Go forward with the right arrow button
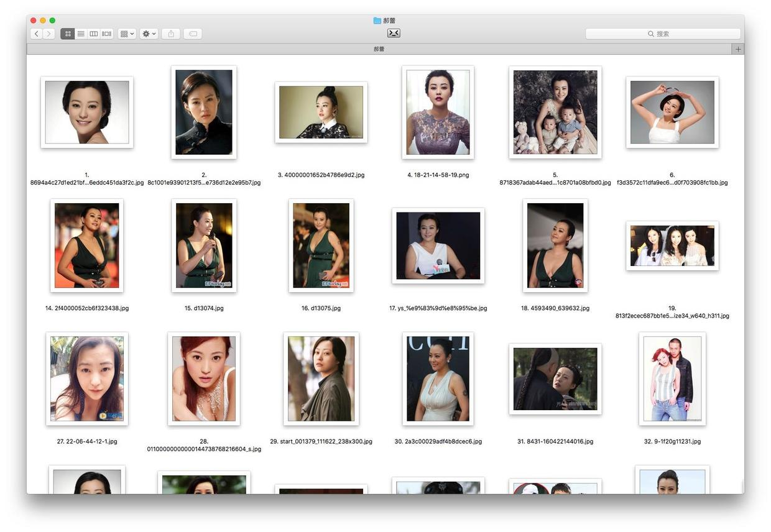The height and width of the screenshot is (532, 771). [48, 34]
